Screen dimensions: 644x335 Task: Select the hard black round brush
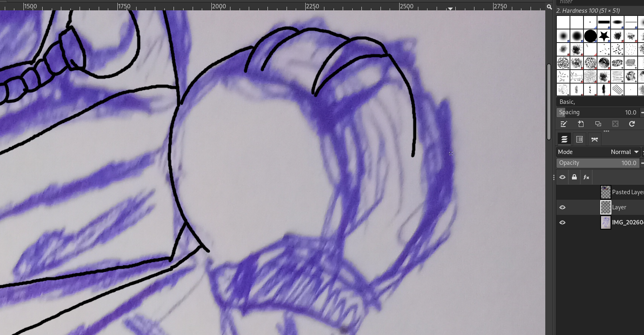click(590, 36)
